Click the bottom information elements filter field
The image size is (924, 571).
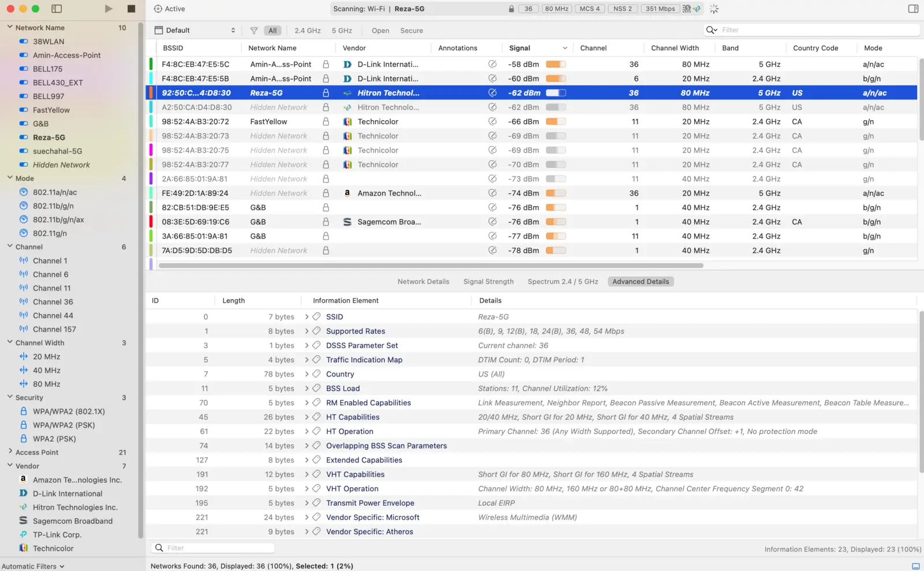pos(213,548)
